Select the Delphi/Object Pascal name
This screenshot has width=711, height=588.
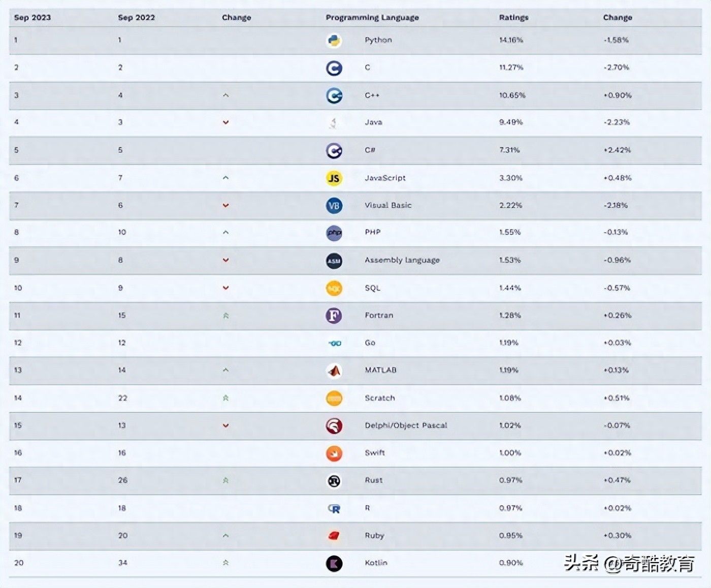coord(406,426)
